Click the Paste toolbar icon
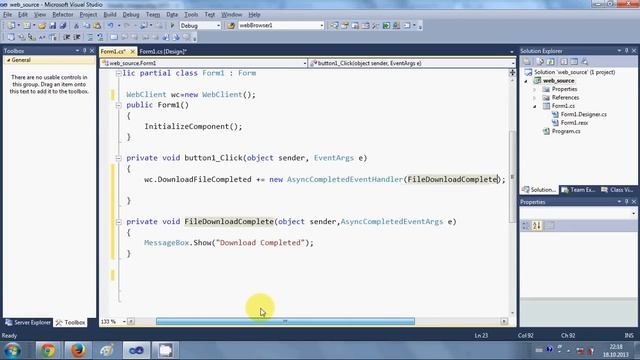 [x=97, y=25]
